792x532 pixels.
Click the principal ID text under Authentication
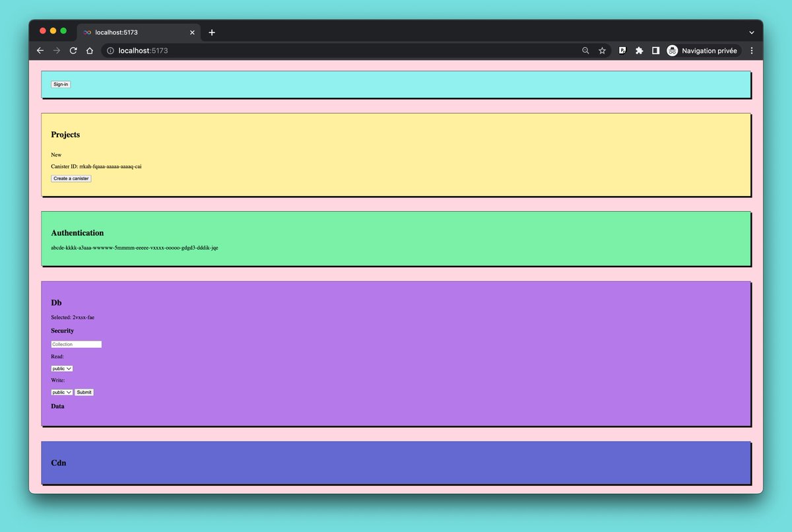pos(135,248)
